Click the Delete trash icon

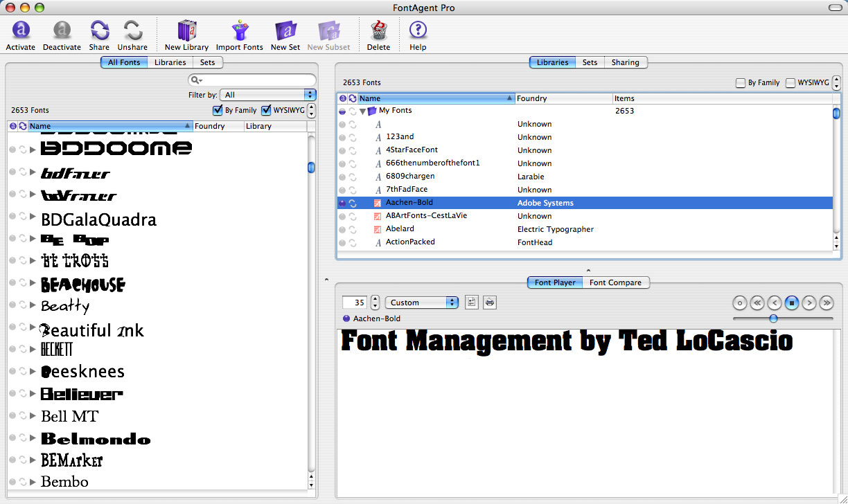pyautogui.click(x=378, y=31)
